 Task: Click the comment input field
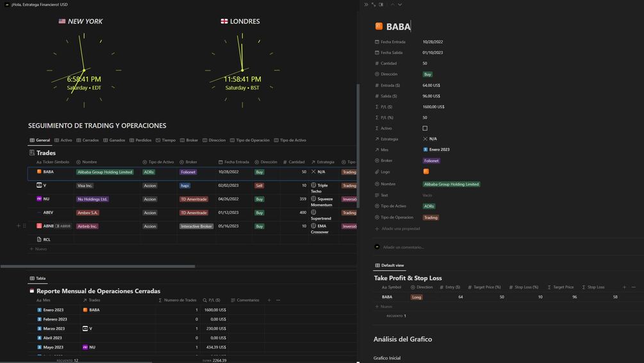403,247
